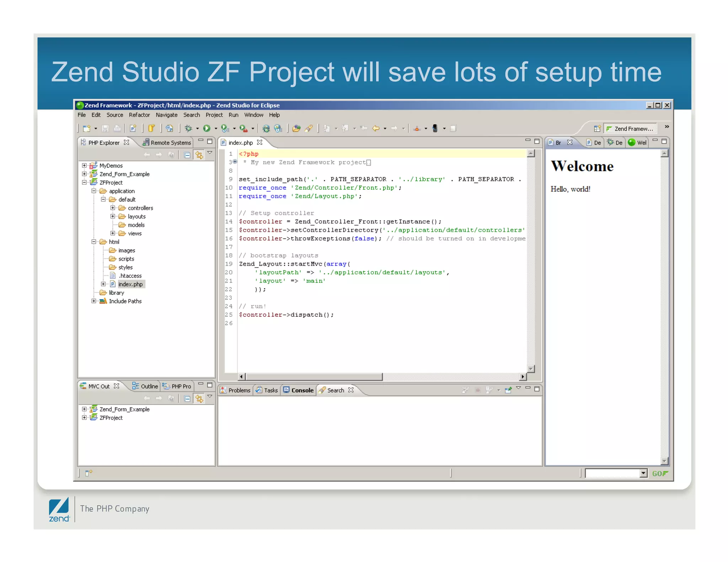
Task: Switch to the Tasks tab
Action: click(267, 390)
